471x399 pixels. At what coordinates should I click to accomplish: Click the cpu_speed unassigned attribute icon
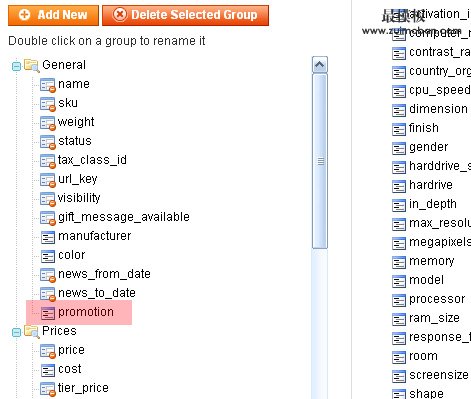click(x=399, y=91)
